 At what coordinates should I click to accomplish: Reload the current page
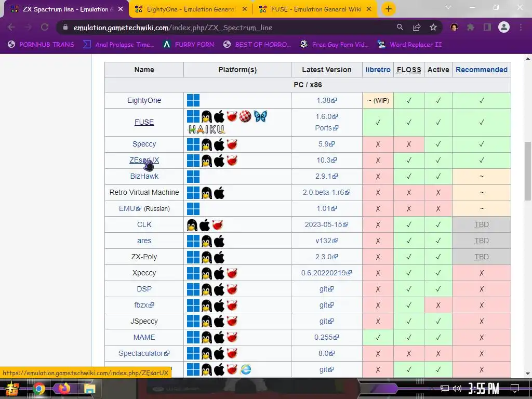(45, 27)
